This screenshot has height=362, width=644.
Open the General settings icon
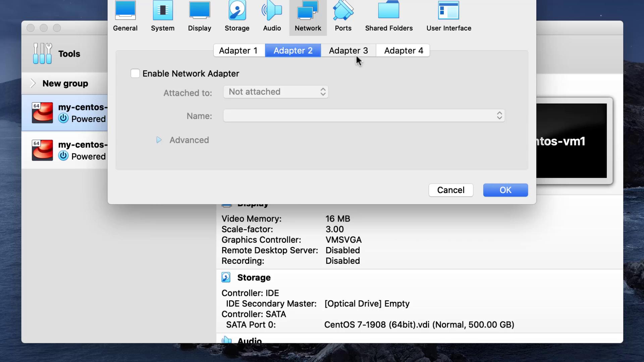(x=125, y=16)
